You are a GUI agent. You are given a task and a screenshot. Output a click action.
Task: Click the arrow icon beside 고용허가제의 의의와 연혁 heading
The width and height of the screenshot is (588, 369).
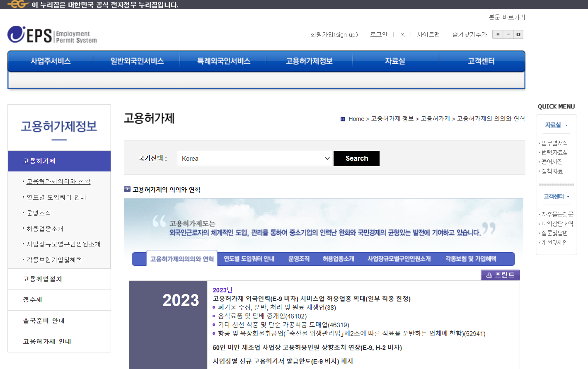127,189
